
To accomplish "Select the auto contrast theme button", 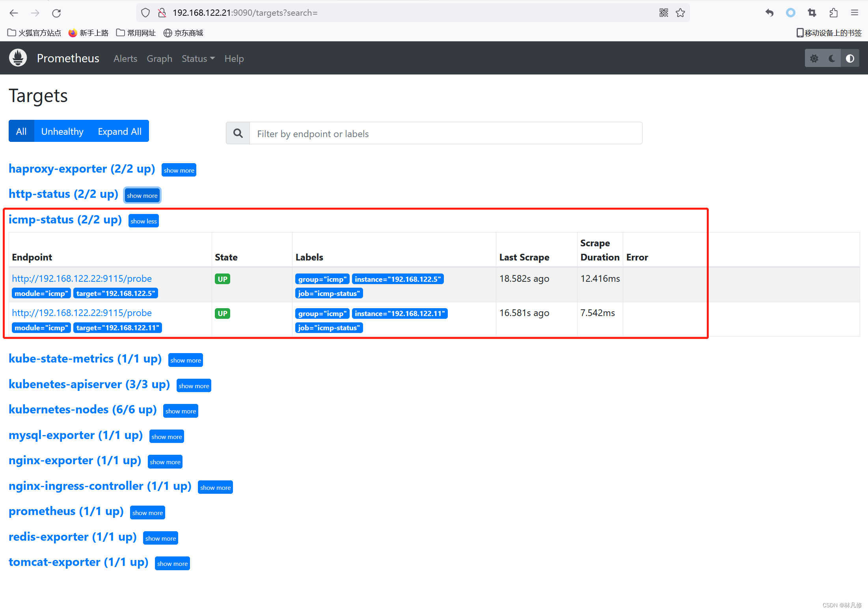I will coord(850,58).
